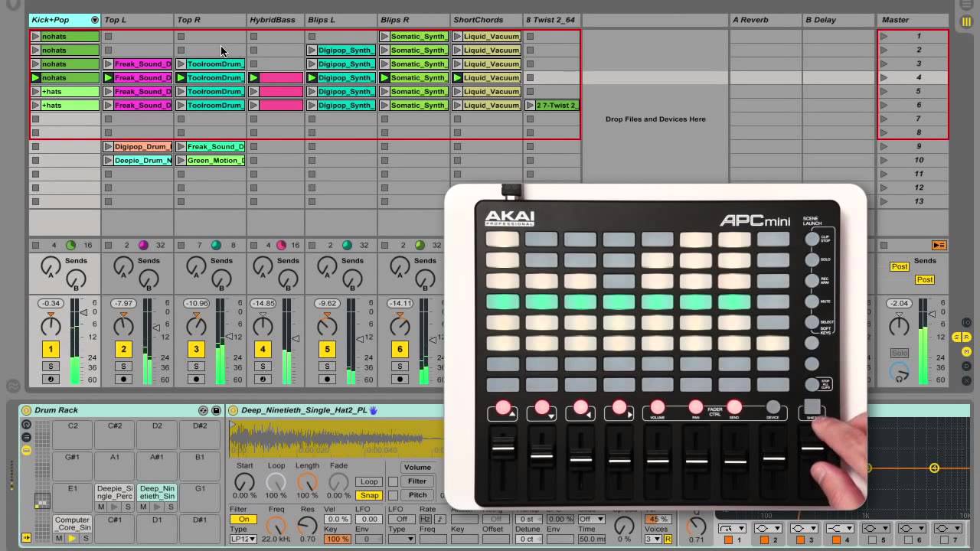Select the Top L track header
Screen dimensions: 980x551
click(x=137, y=20)
